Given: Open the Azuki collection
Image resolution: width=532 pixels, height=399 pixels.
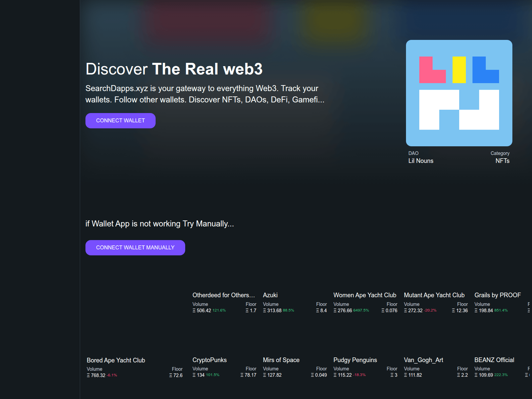Looking at the screenshot, I should click(270, 295).
